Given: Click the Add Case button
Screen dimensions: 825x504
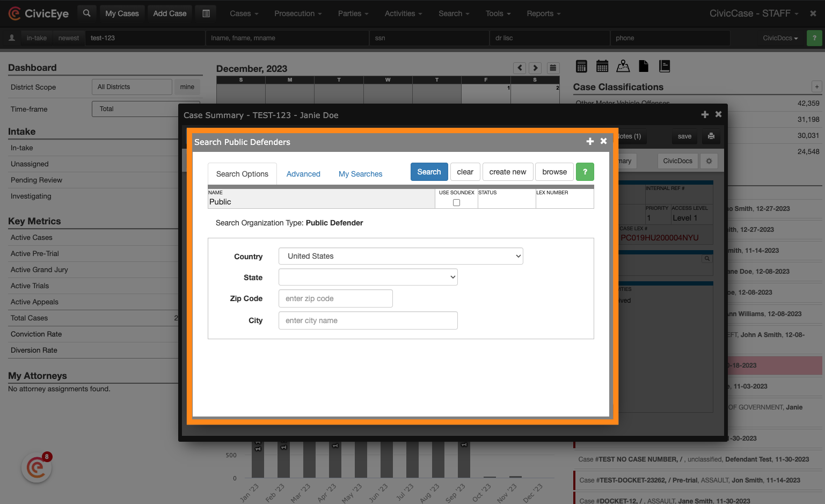Looking at the screenshot, I should click(x=170, y=13).
